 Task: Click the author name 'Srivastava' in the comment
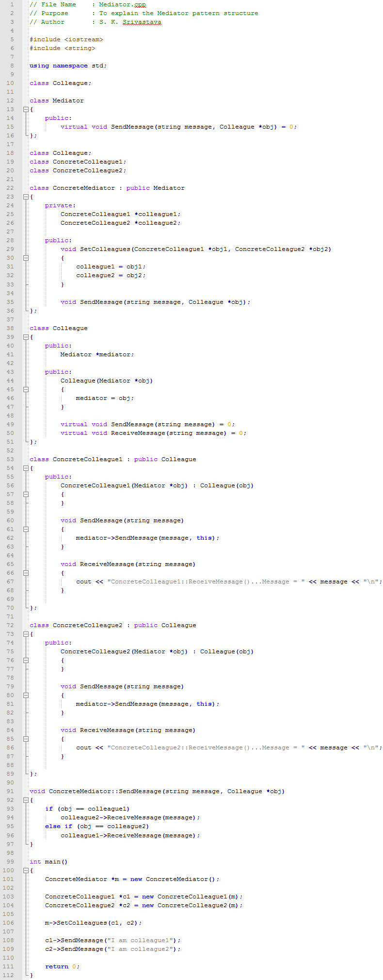point(142,22)
